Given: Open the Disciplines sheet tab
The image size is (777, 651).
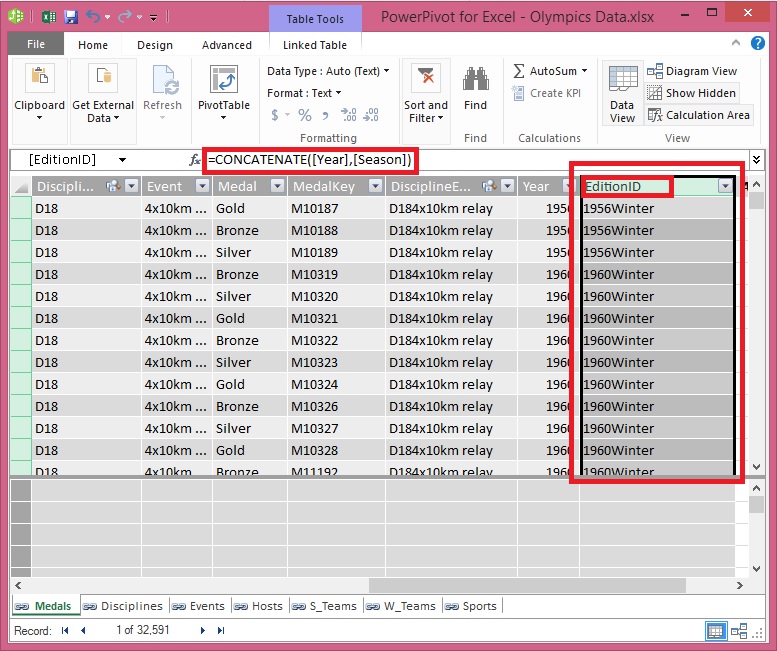Looking at the screenshot, I should [x=123, y=606].
